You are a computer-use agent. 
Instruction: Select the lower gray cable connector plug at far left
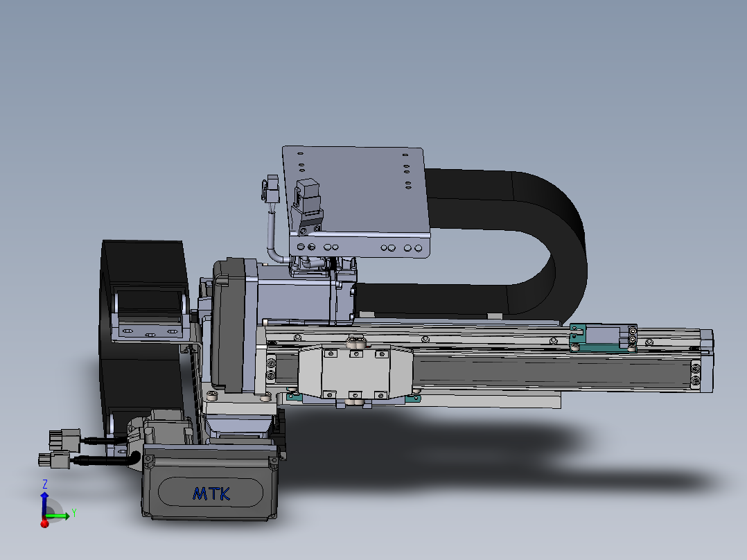click(x=54, y=460)
